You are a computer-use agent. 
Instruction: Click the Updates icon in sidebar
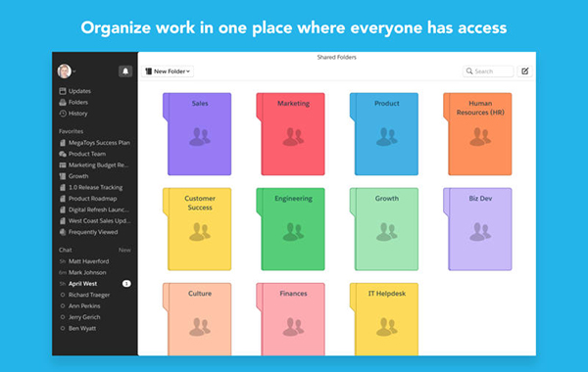(x=63, y=91)
